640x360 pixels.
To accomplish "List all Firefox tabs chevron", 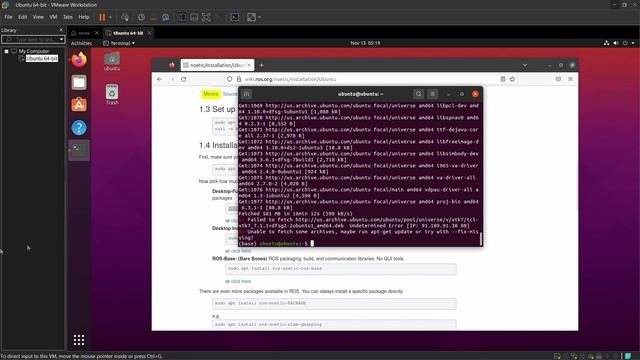I will pos(525,65).
